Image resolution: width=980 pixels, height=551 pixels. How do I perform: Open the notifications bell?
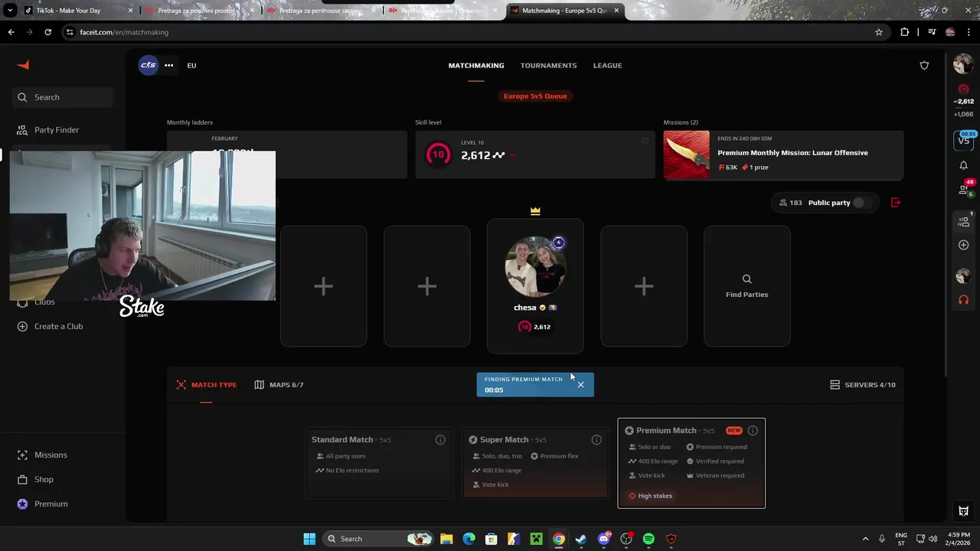[x=963, y=165]
